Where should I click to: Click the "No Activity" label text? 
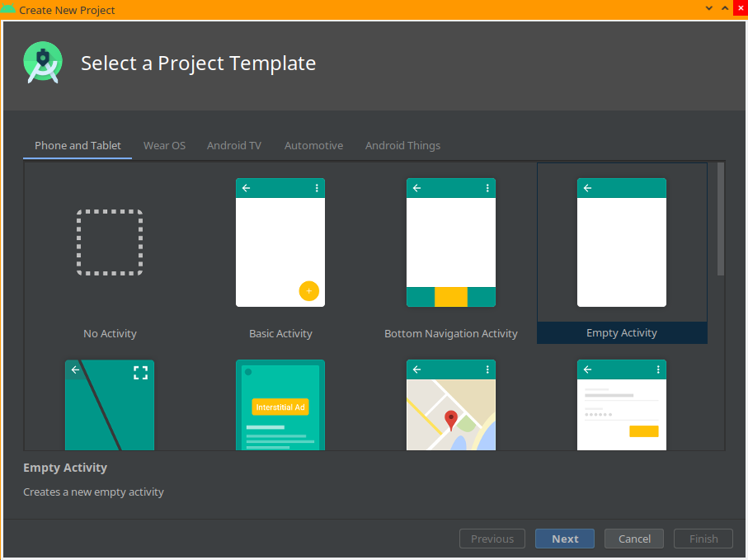pyautogui.click(x=110, y=333)
